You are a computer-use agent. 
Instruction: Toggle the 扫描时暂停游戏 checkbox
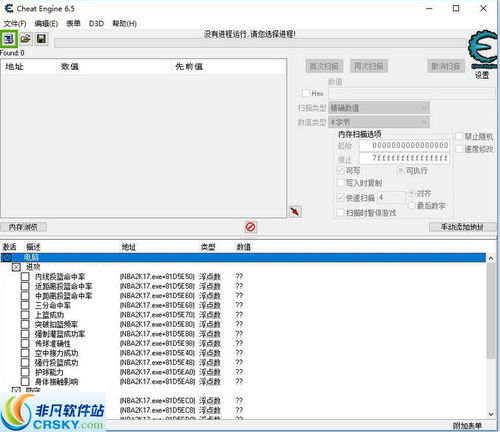340,213
